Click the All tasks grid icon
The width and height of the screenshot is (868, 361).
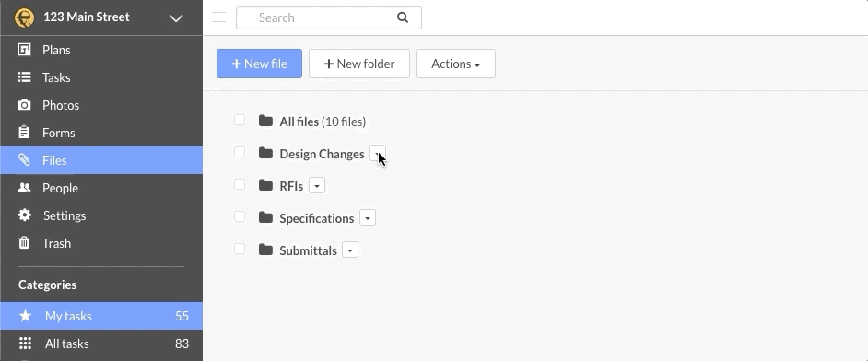point(26,344)
